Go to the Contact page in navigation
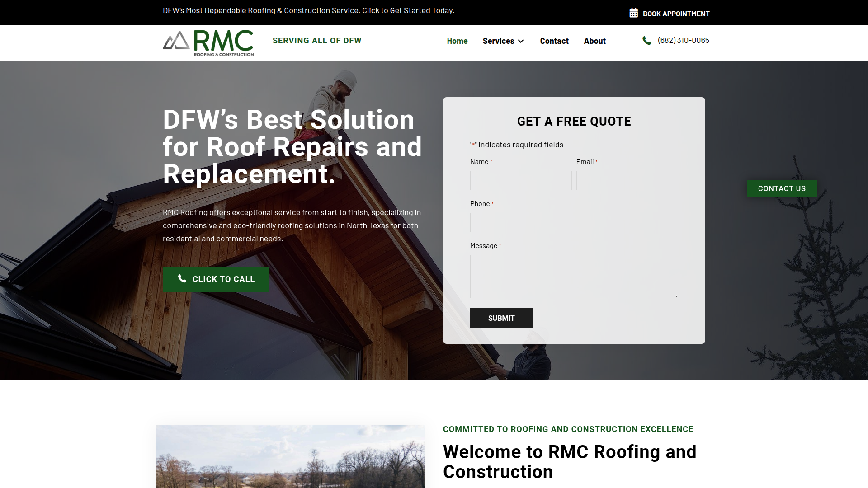This screenshot has height=488, width=868. coord(554,41)
